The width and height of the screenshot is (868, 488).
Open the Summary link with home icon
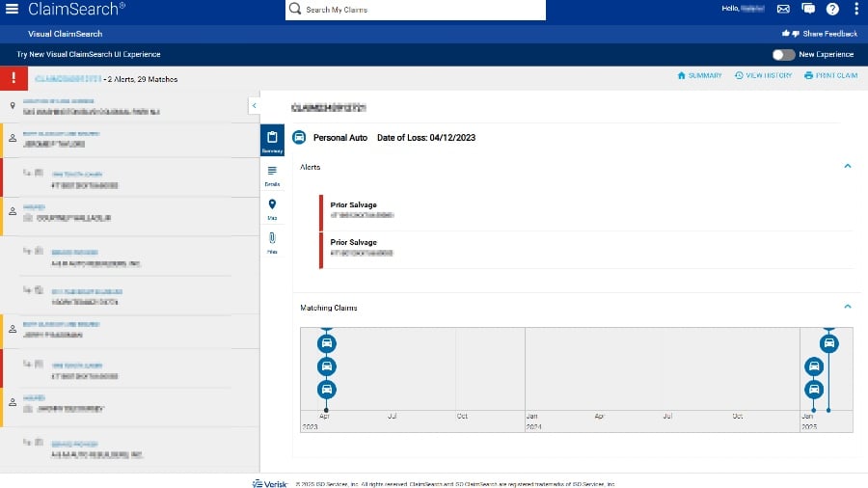click(700, 75)
